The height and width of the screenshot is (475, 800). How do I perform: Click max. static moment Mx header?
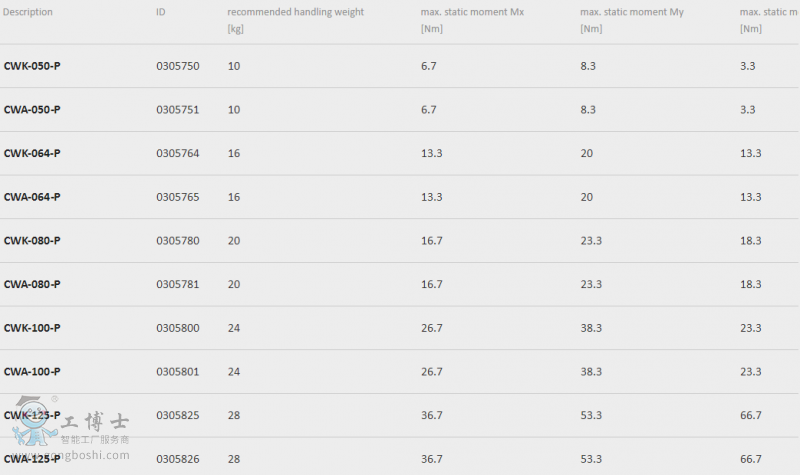point(472,19)
